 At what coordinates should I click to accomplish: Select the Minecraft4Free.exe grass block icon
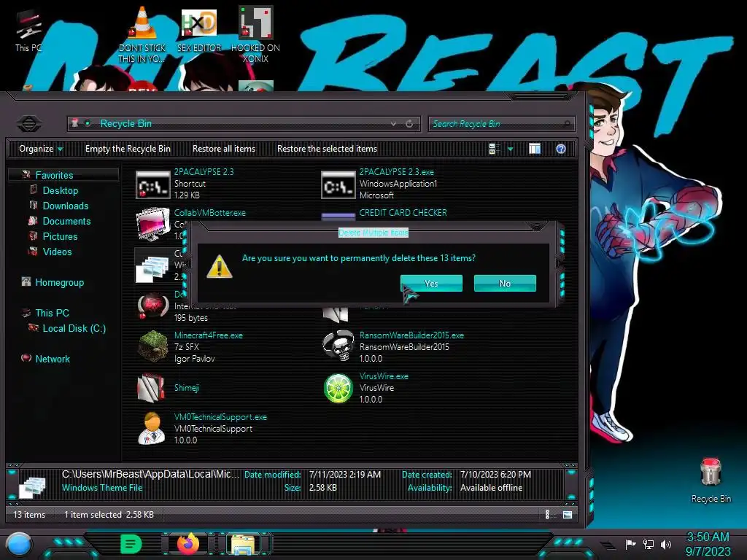click(153, 346)
